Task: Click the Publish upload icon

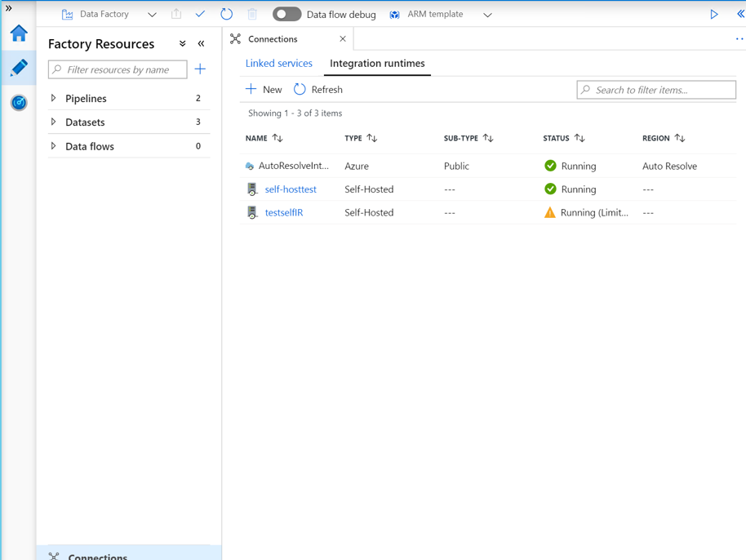Action: coord(176,14)
